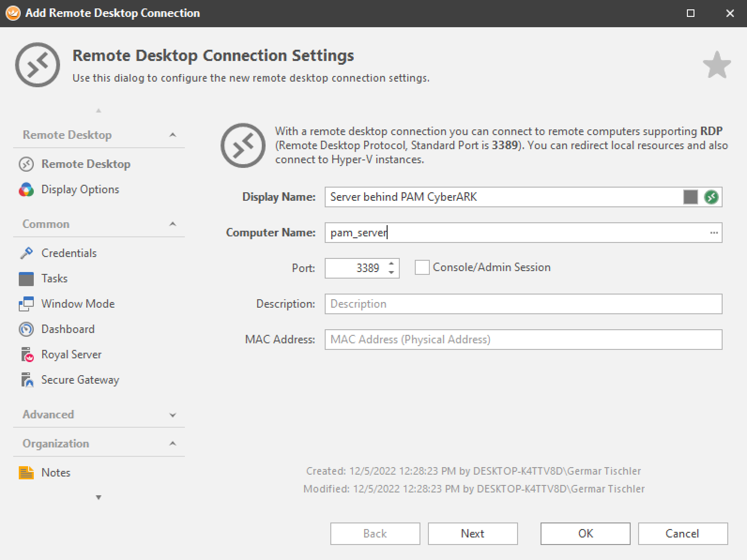Enable the Console/Admin Session checkbox
Image resolution: width=747 pixels, height=560 pixels.
point(422,267)
